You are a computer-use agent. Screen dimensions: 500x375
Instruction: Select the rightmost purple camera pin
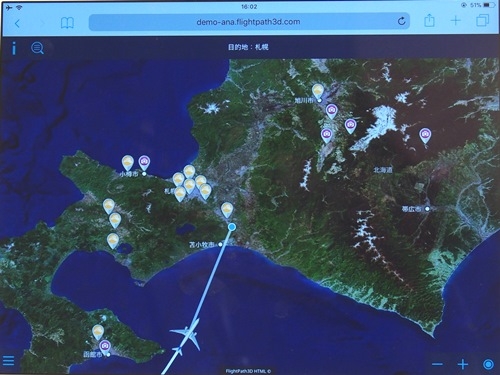(x=425, y=135)
